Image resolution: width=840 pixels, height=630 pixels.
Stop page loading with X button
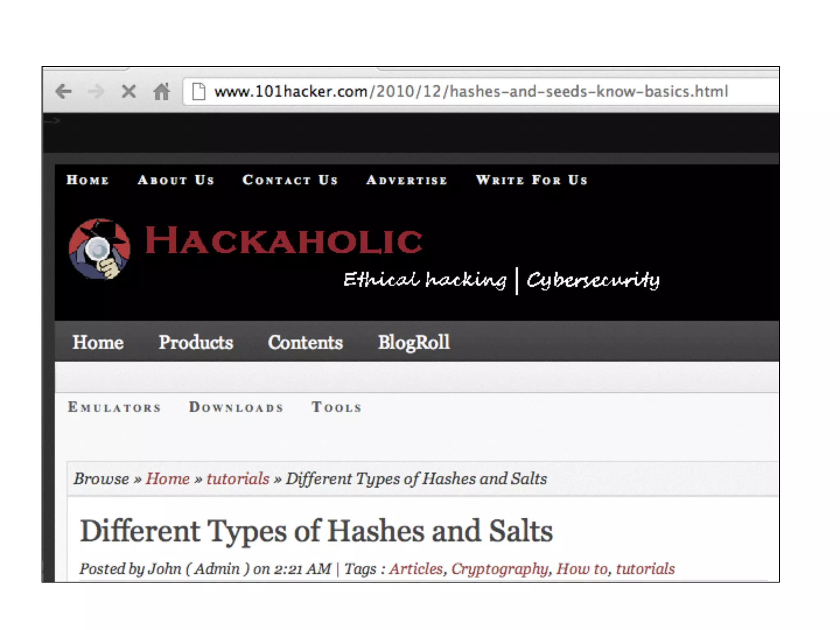pos(129,91)
